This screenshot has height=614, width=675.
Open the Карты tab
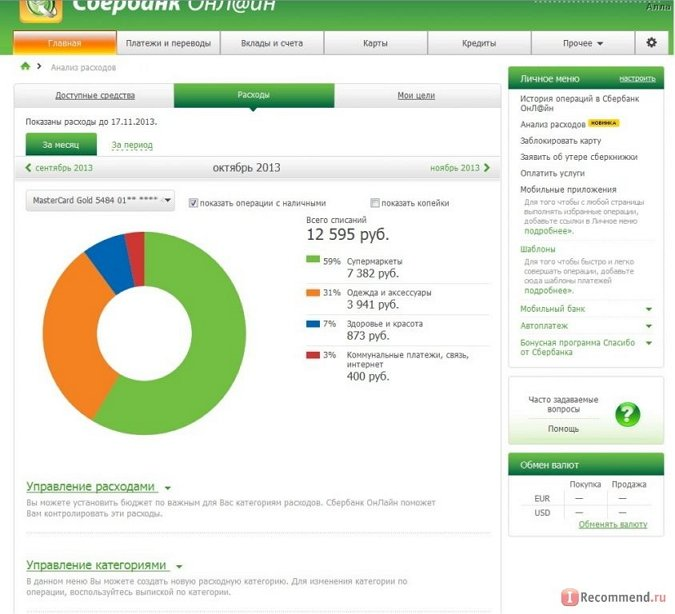pos(375,43)
